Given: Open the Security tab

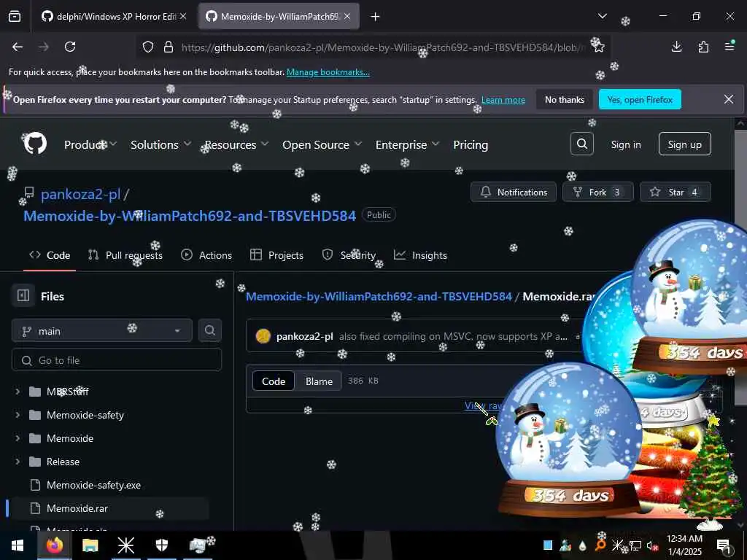Looking at the screenshot, I should [x=349, y=255].
